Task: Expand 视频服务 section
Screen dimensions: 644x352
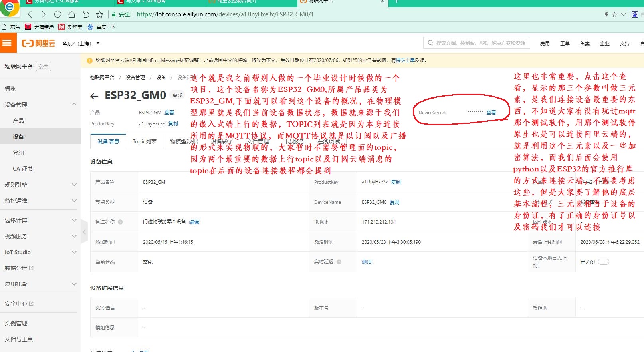Action: click(x=74, y=236)
